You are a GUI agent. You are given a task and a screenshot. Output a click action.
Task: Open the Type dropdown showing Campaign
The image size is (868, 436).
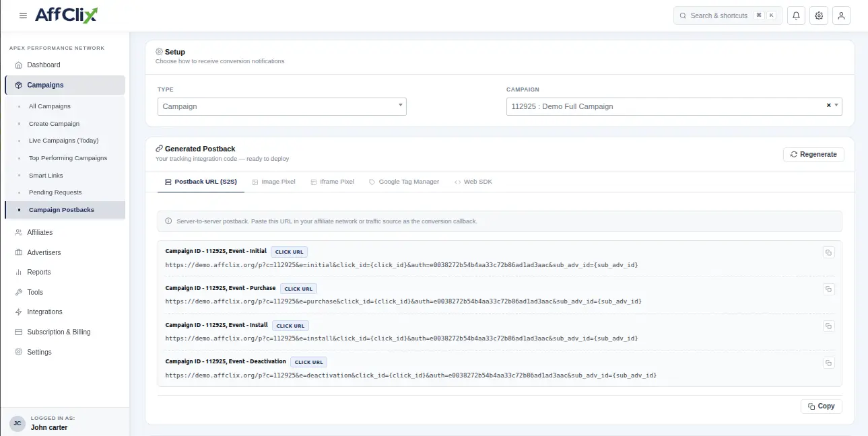pos(282,106)
